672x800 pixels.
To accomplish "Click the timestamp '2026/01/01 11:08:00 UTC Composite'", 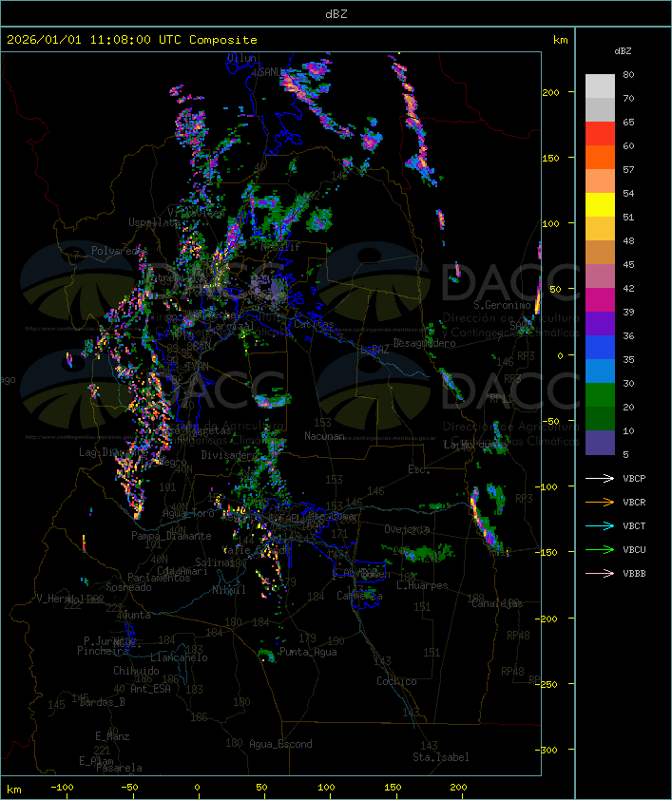I will point(132,40).
